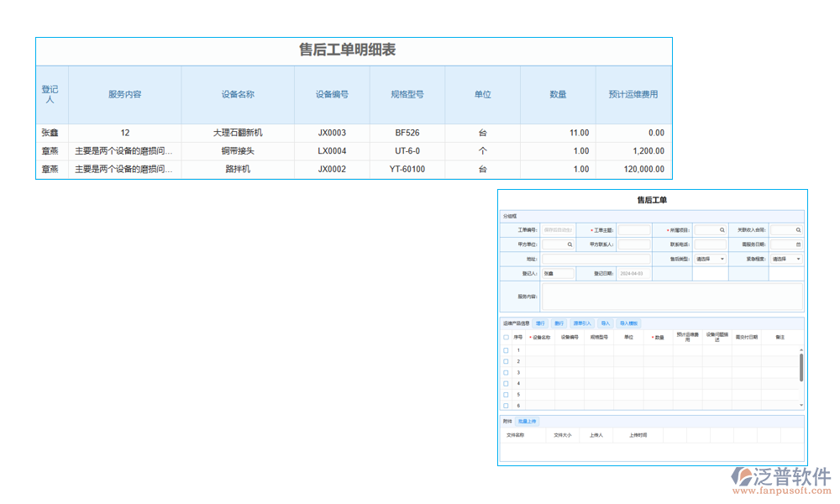This screenshot has width=840, height=504.
Task: Tick the select-all checkbox in table header
Action: point(506,337)
